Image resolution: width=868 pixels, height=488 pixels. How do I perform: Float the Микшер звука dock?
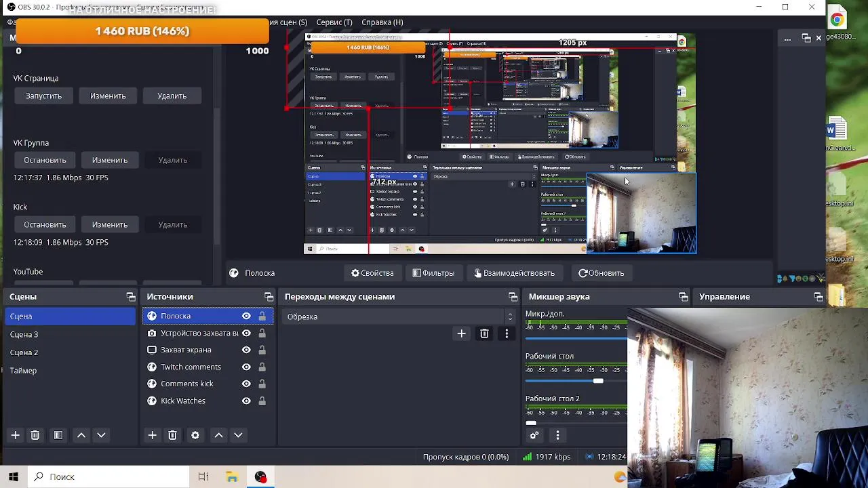point(684,297)
